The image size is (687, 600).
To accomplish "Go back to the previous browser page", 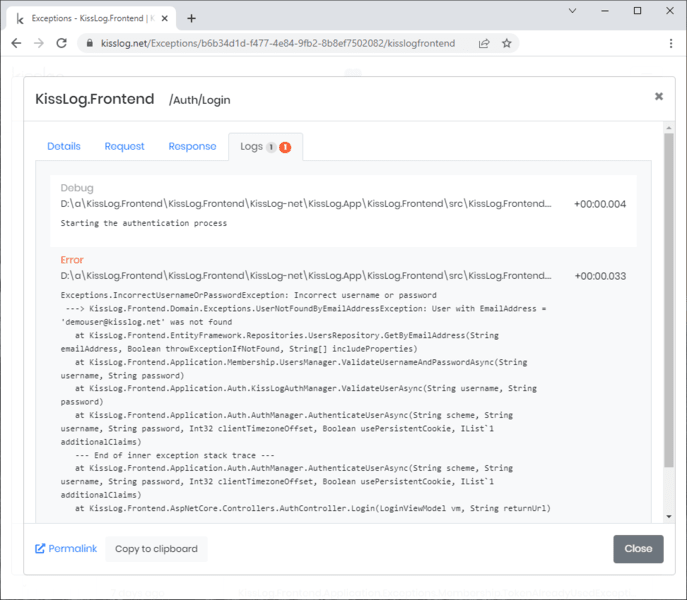I will click(x=16, y=43).
